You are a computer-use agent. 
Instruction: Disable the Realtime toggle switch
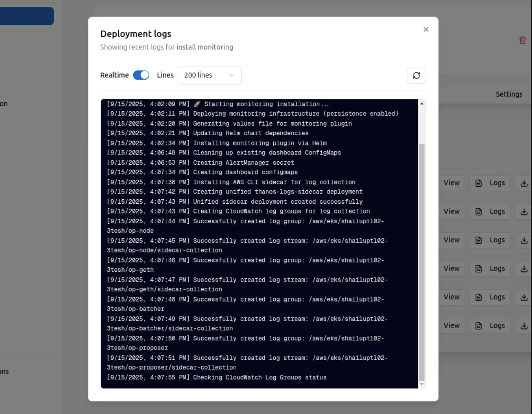141,75
